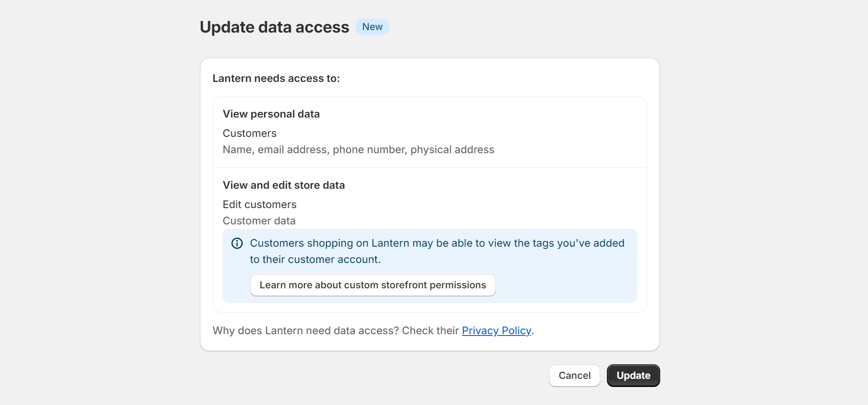Click the info icon in the blue banner
Image resolution: width=868 pixels, height=405 pixels.
click(237, 243)
